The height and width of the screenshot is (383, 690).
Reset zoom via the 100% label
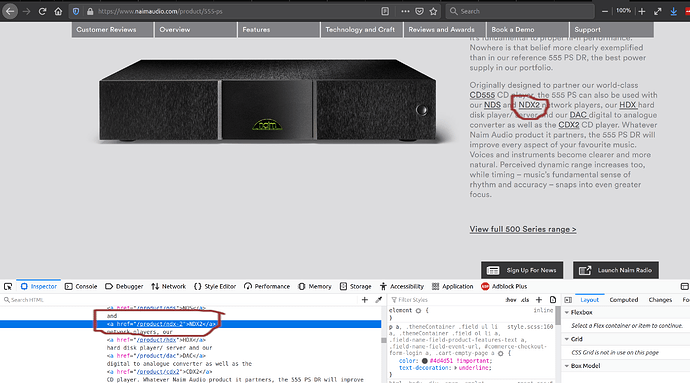click(x=623, y=11)
